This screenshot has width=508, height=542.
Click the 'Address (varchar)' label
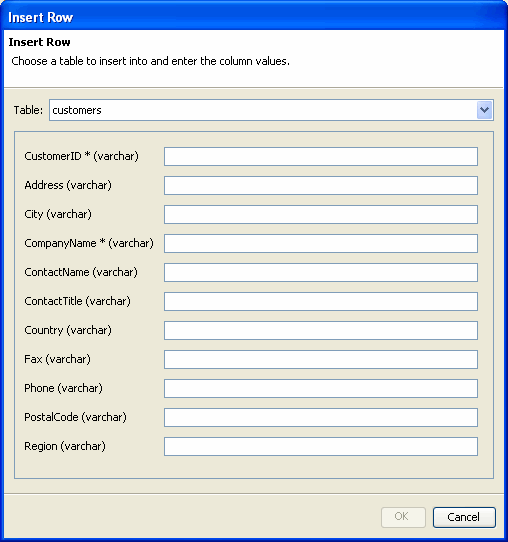coord(68,185)
